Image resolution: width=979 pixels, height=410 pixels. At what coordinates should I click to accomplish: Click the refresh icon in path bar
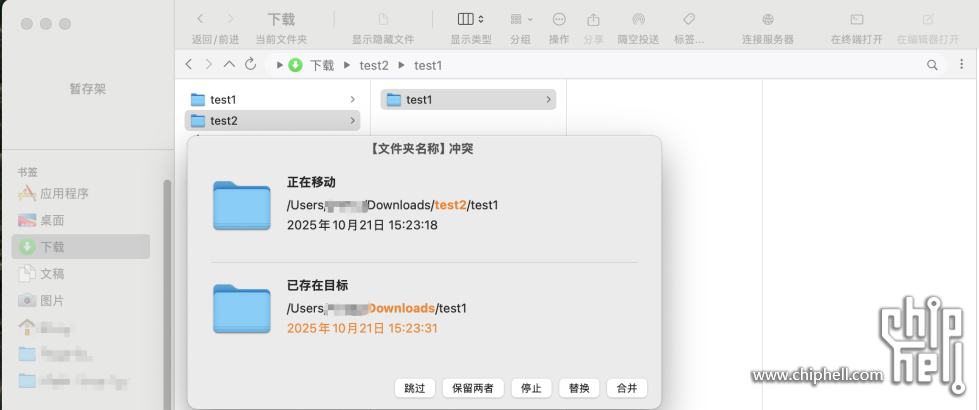pos(250,64)
